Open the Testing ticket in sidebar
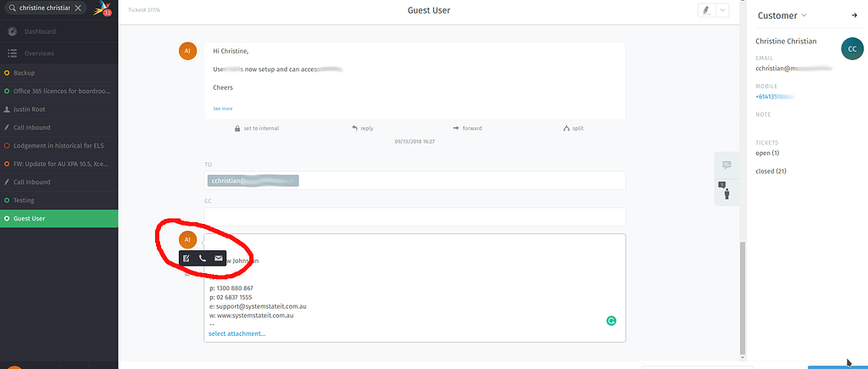This screenshot has width=868, height=369. pos(58,200)
